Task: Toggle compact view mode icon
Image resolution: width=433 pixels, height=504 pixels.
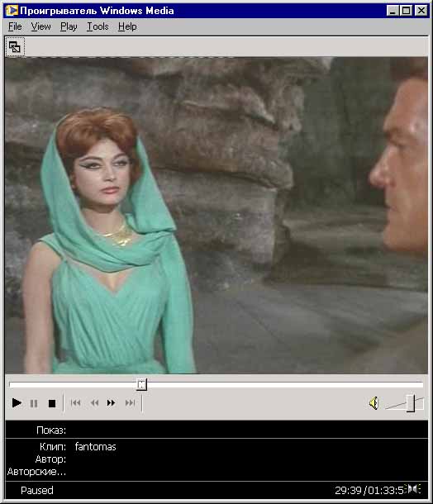Action: 15,47
